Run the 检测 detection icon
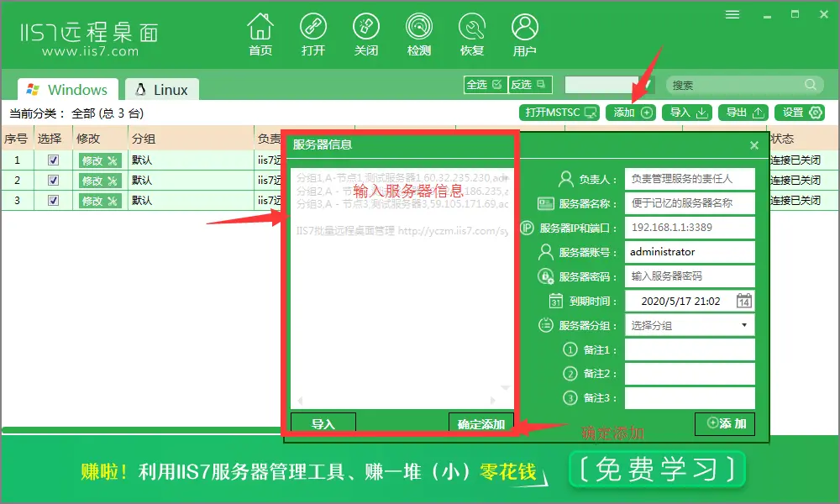Viewport: 840px width, 504px height. [419, 34]
